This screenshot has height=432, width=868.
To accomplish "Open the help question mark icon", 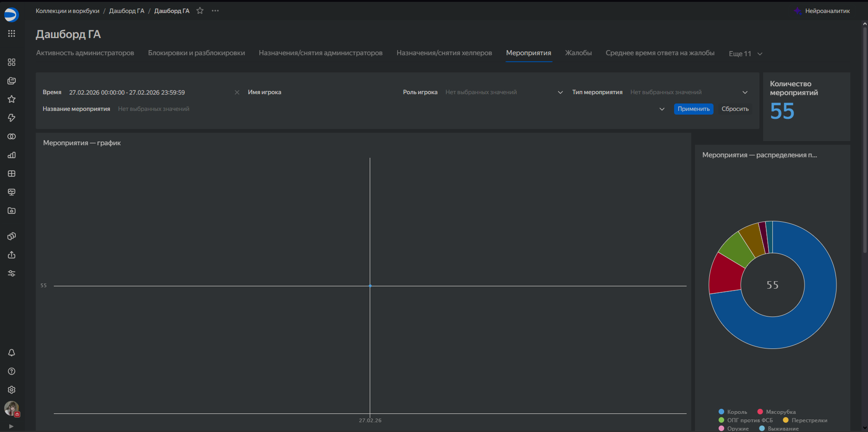I will (x=12, y=371).
